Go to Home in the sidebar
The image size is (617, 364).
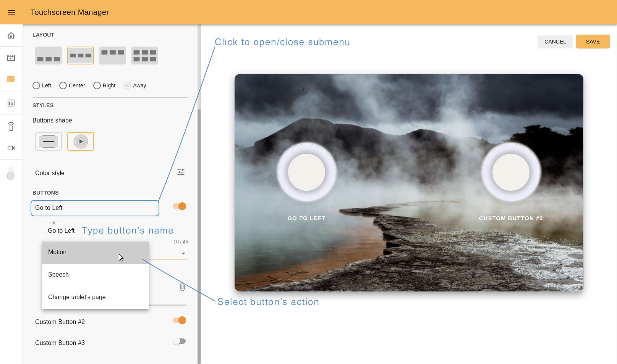click(11, 35)
